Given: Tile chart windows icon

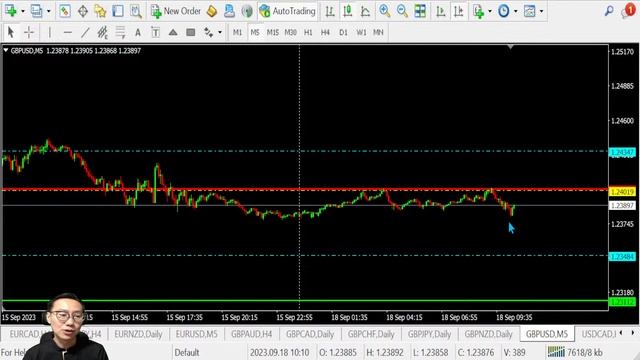Looking at the screenshot, I should (420, 11).
